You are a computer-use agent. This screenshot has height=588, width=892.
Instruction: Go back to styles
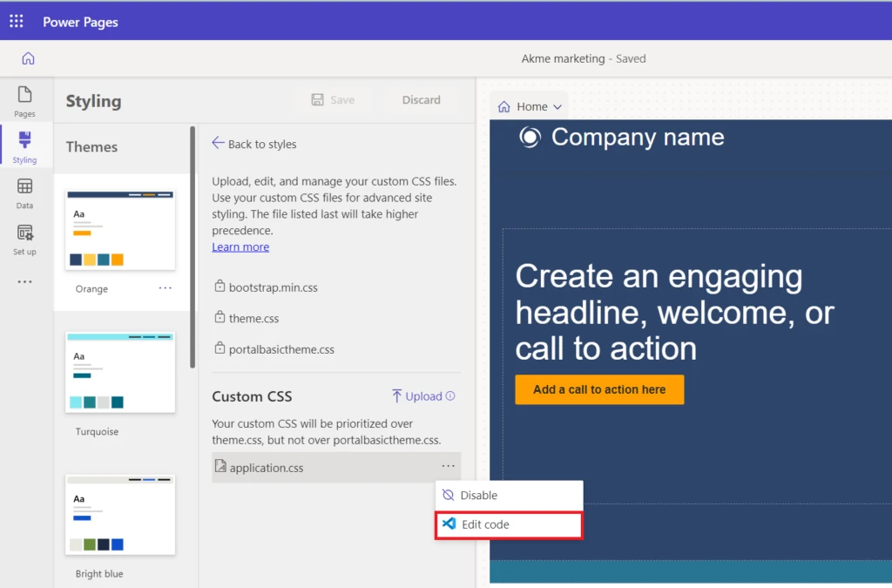(x=254, y=144)
